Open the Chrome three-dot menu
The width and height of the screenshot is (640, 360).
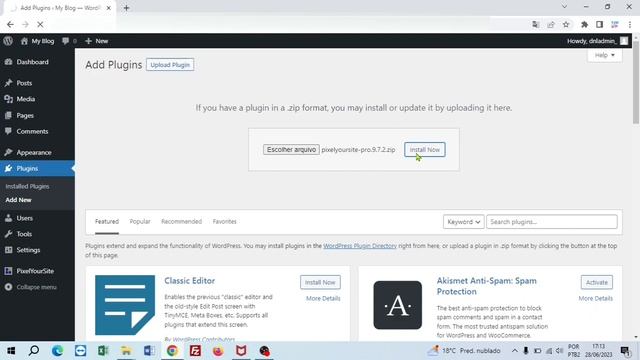(630, 24)
